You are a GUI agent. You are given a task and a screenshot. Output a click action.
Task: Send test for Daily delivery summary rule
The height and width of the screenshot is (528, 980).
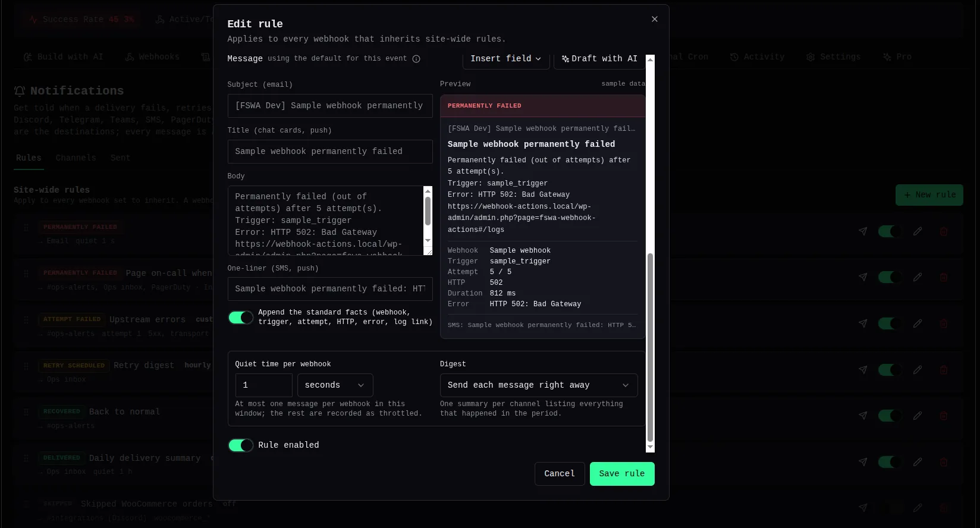click(863, 462)
